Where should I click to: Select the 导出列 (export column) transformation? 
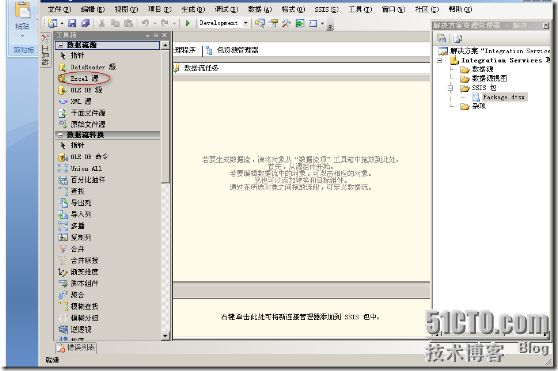pyautogui.click(x=75, y=203)
